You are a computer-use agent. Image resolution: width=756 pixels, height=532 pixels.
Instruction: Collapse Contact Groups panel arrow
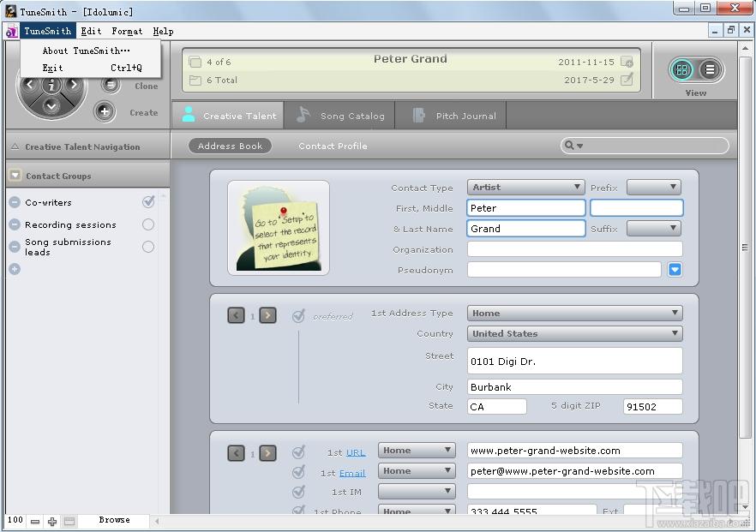coord(15,176)
